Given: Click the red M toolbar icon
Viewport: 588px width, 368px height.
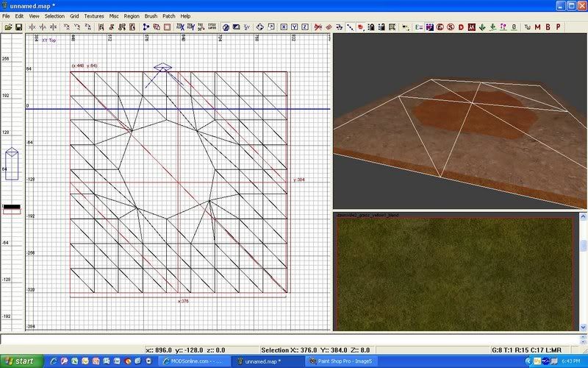Looking at the screenshot, I should (x=537, y=27).
